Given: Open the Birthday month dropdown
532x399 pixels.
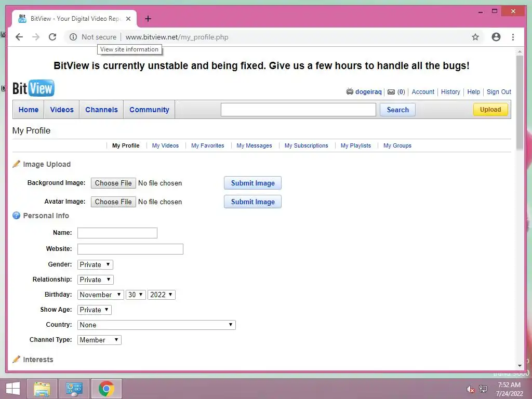Looking at the screenshot, I should tap(100, 295).
